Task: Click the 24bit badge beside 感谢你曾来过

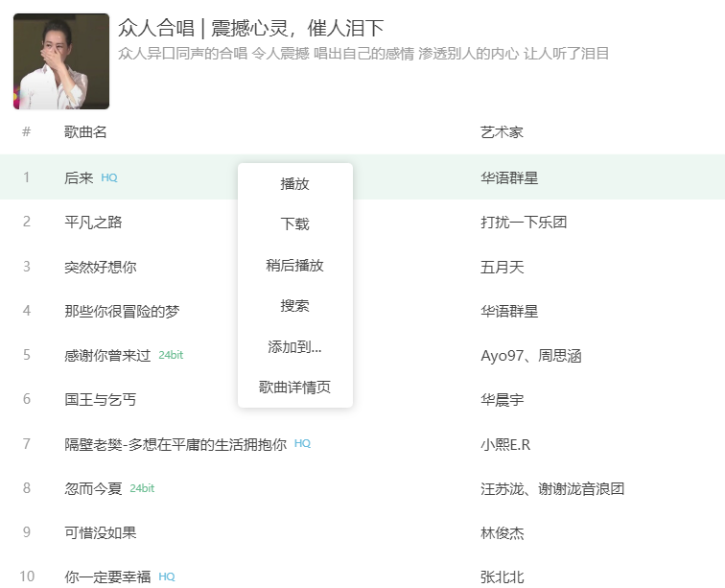Action: (x=171, y=356)
